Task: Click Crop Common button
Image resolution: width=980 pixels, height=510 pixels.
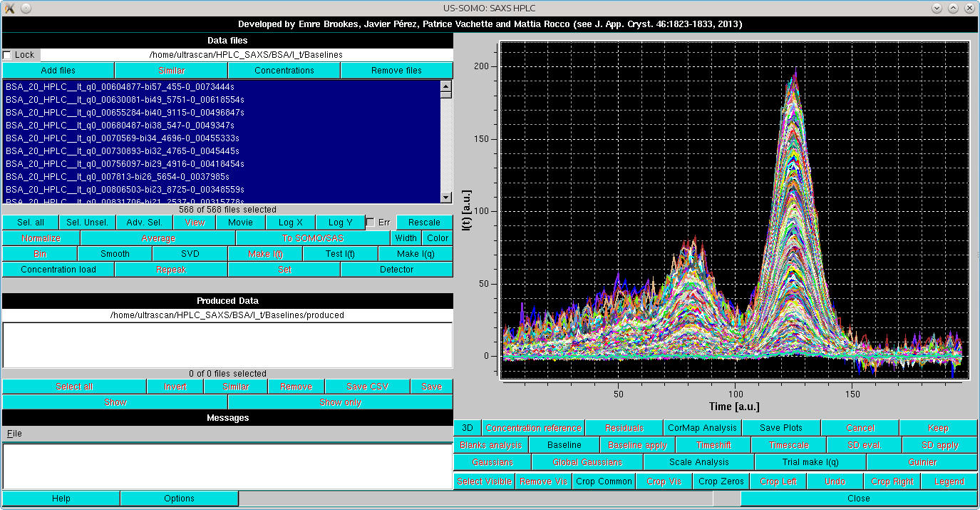Action: coord(604,481)
